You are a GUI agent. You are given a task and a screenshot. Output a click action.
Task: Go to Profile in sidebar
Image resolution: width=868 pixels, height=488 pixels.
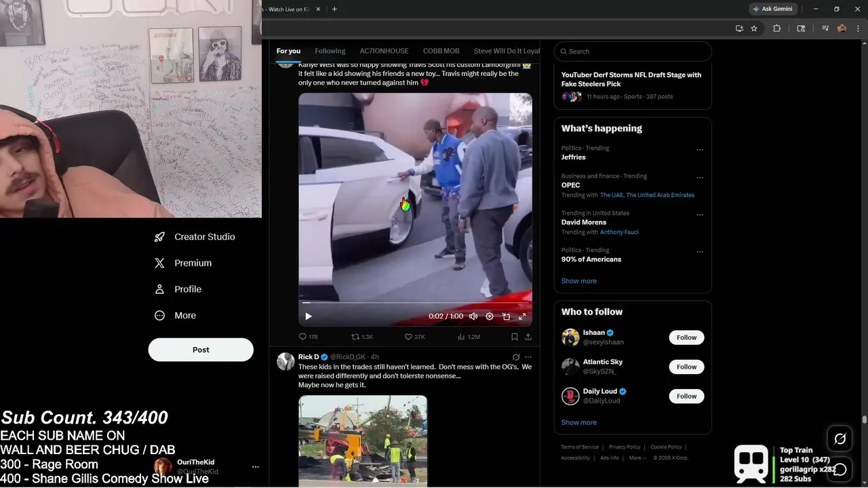pyautogui.click(x=178, y=289)
